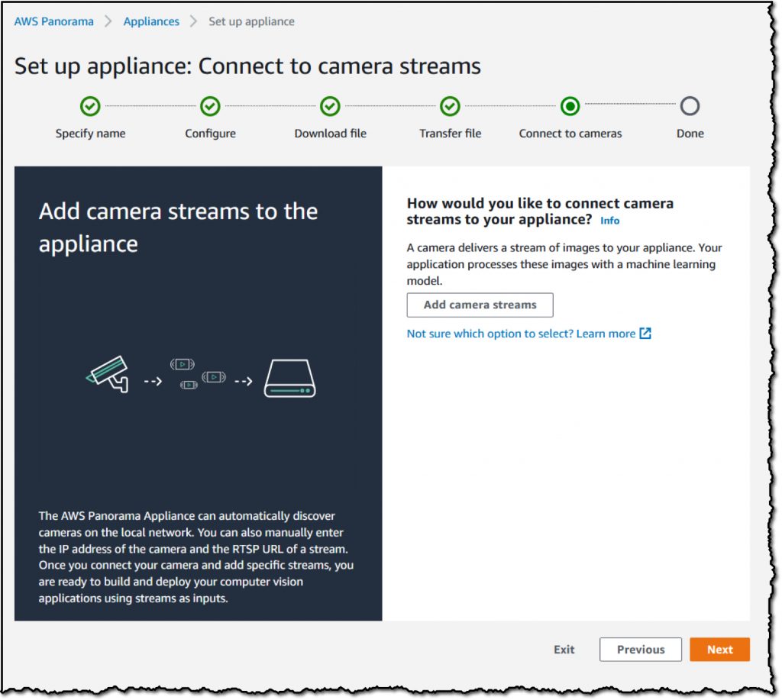
Task: Click the Set up appliance breadcrumb text
Action: pos(251,21)
